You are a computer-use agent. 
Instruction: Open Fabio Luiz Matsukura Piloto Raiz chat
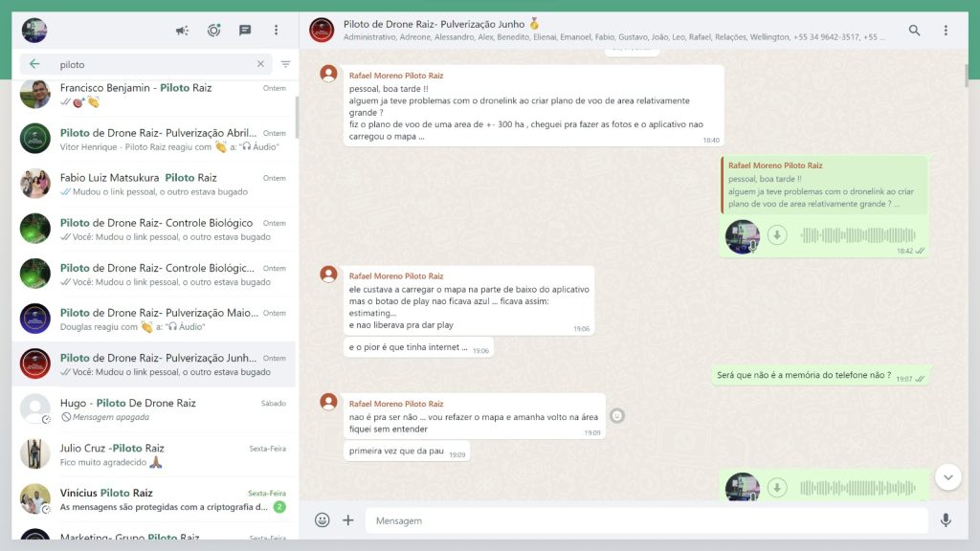154,184
